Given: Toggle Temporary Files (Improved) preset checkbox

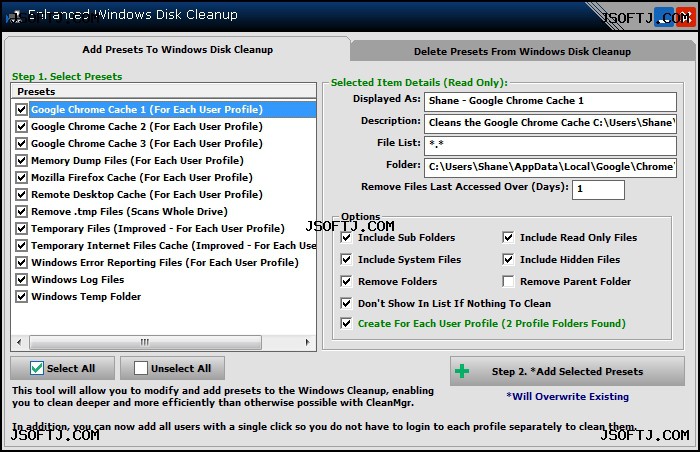Looking at the screenshot, I should [21, 228].
